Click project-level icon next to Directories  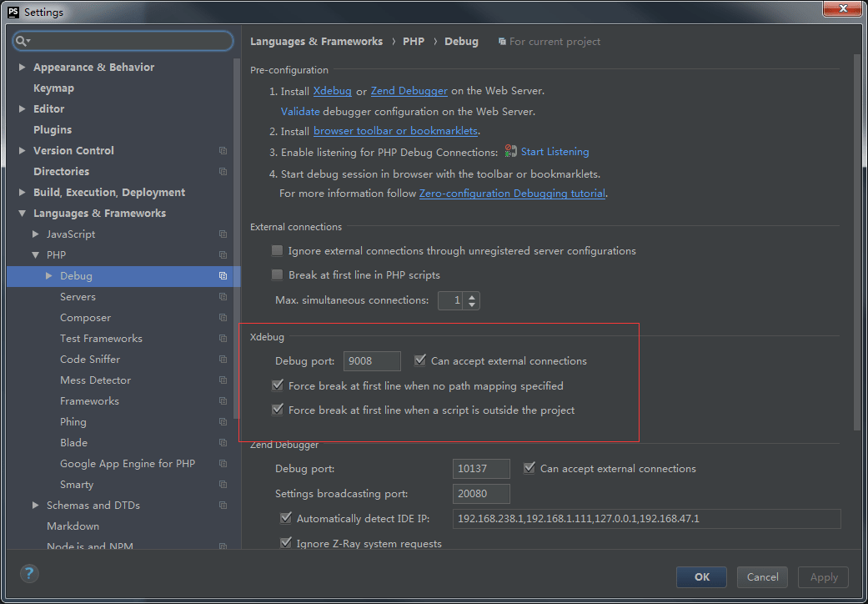pyautogui.click(x=223, y=172)
